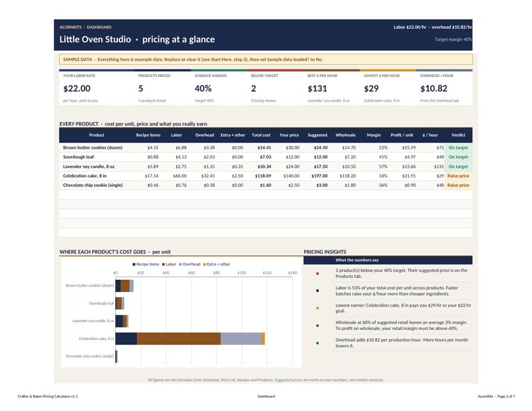Click the 'Target margin 40%' header note
The width and height of the screenshot is (532, 411).
454,39
